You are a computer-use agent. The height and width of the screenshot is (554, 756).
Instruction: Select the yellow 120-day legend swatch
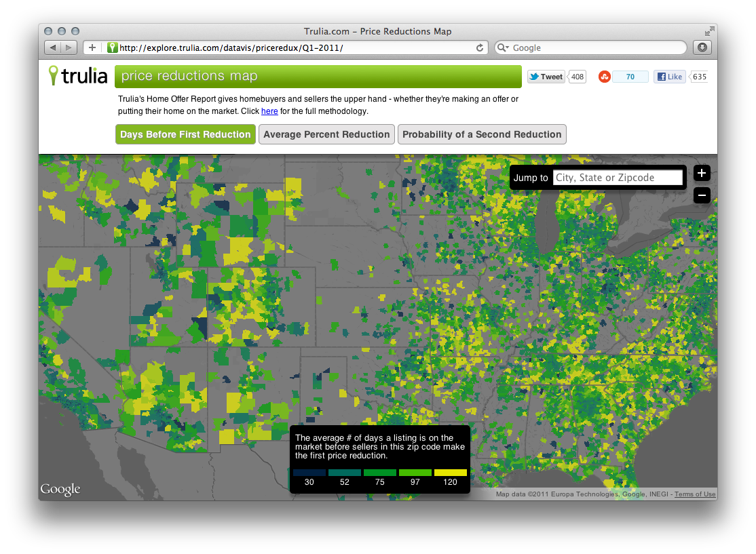coord(450,473)
